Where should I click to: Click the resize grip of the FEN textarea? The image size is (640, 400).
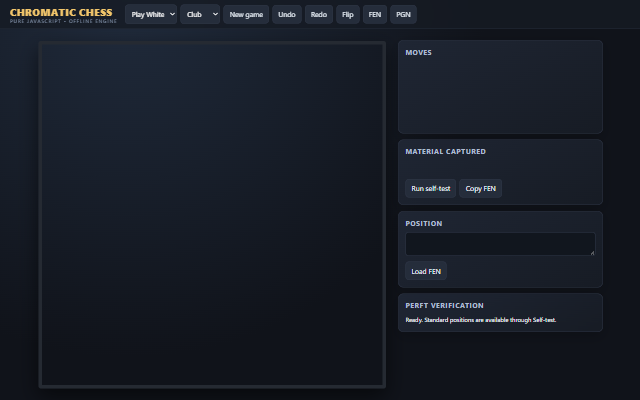pos(592,253)
